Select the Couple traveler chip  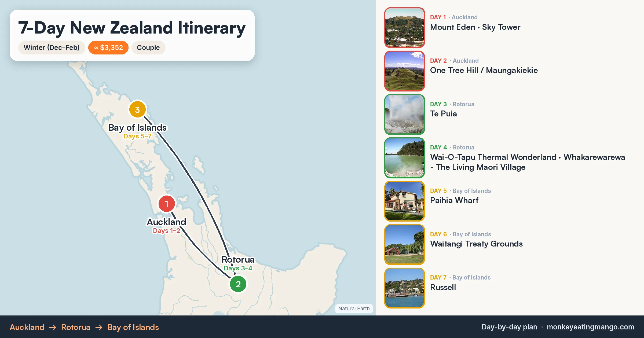tap(148, 47)
